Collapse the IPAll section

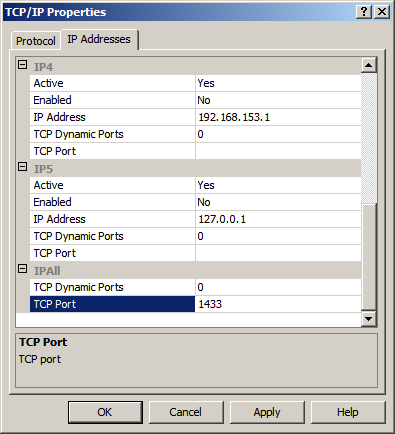click(x=22, y=269)
